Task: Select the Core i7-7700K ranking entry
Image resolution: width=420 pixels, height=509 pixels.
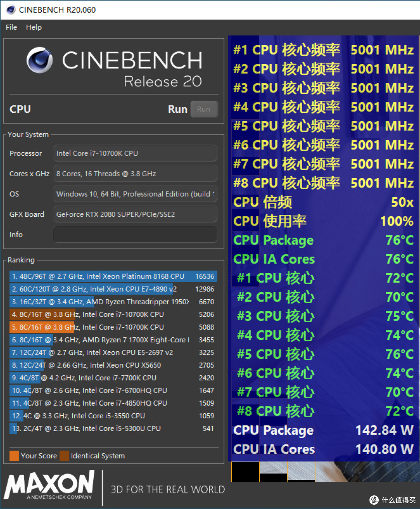Action: click(x=113, y=378)
